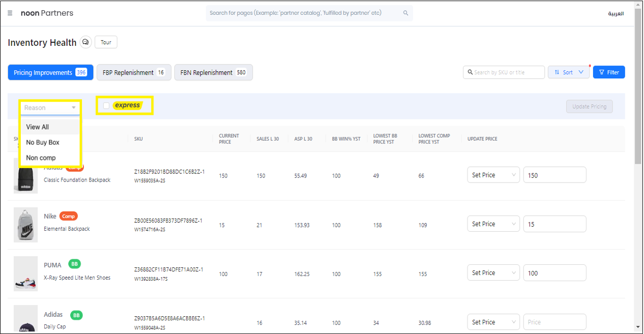Viewport: 644px width, 334px height.
Task: Click empty Price field for Daily Cap
Action: click(x=554, y=322)
